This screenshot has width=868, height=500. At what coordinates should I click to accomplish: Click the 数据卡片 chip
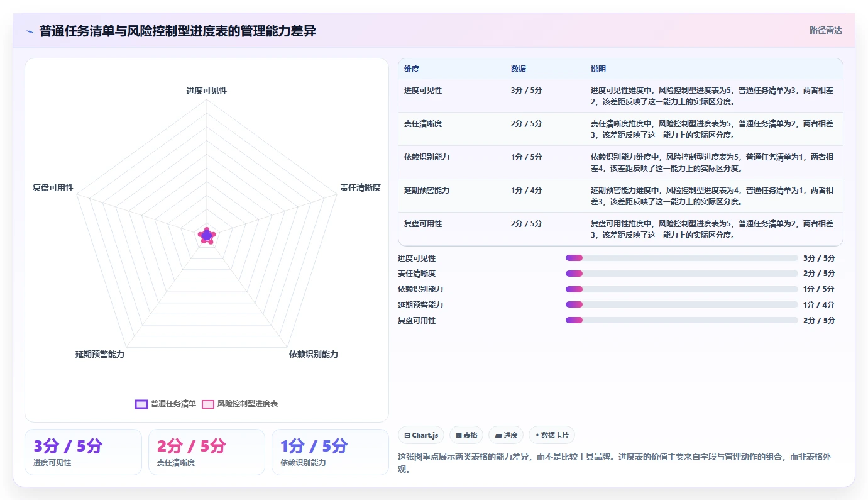(552, 435)
